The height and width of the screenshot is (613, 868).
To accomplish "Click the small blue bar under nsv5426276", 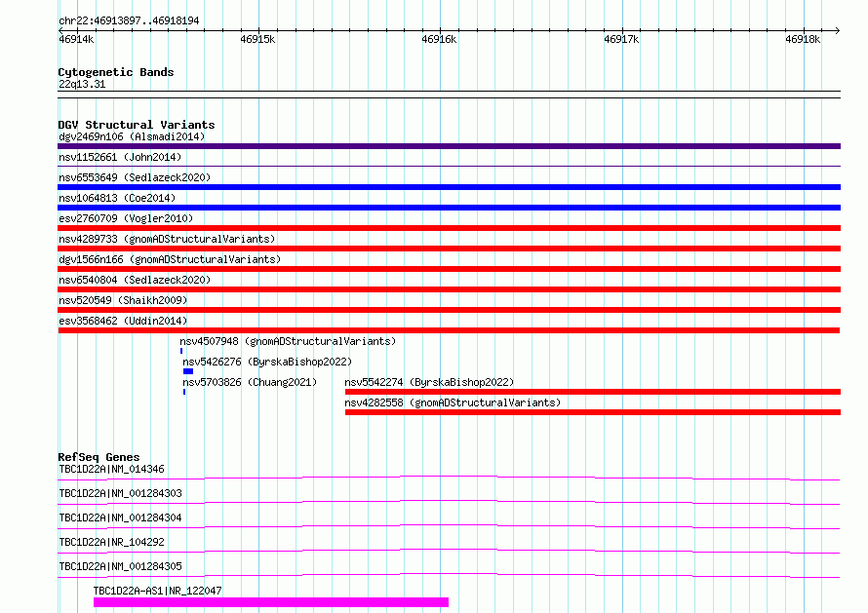I will 188,371.
